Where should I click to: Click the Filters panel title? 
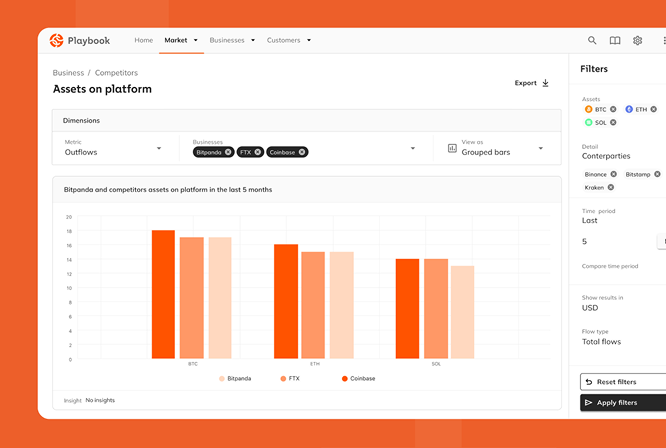click(594, 69)
